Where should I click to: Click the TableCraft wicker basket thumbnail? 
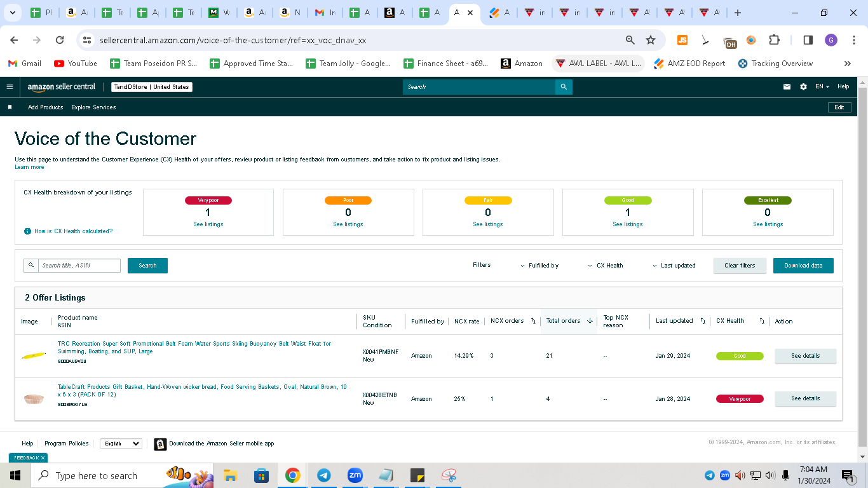(x=34, y=399)
